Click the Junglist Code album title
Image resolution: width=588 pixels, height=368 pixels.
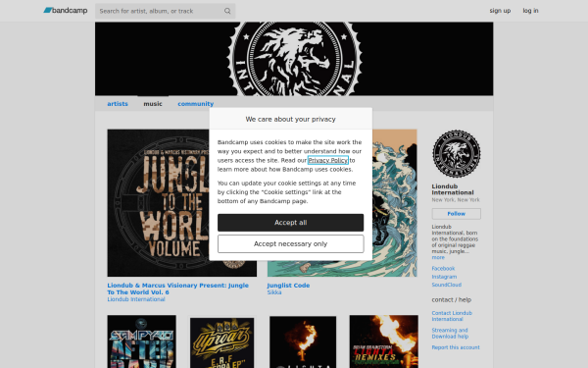coord(288,286)
